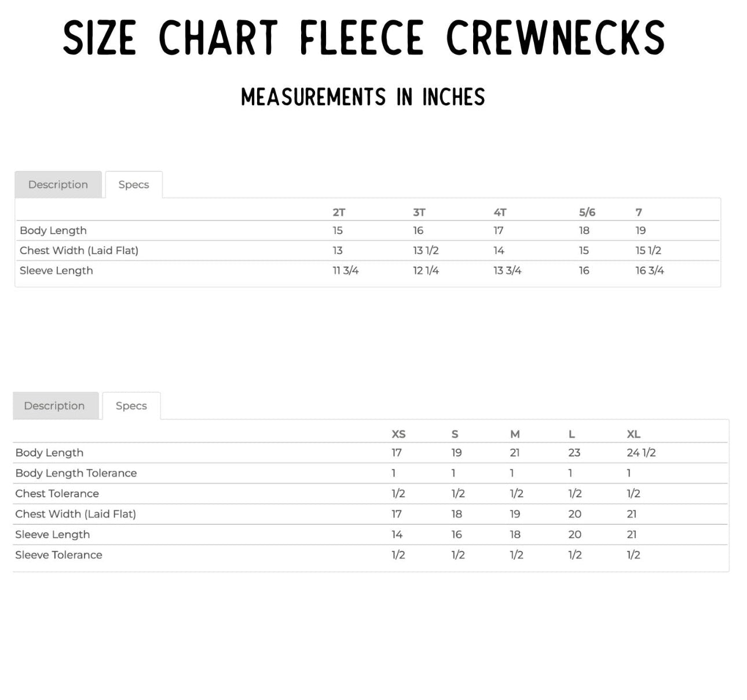Select the Sleeve Tolerance row label
Viewport: 747px width, 700px height.
[x=58, y=555]
